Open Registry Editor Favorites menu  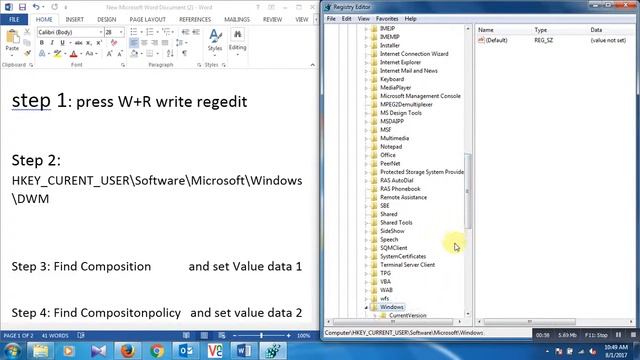click(x=387, y=19)
